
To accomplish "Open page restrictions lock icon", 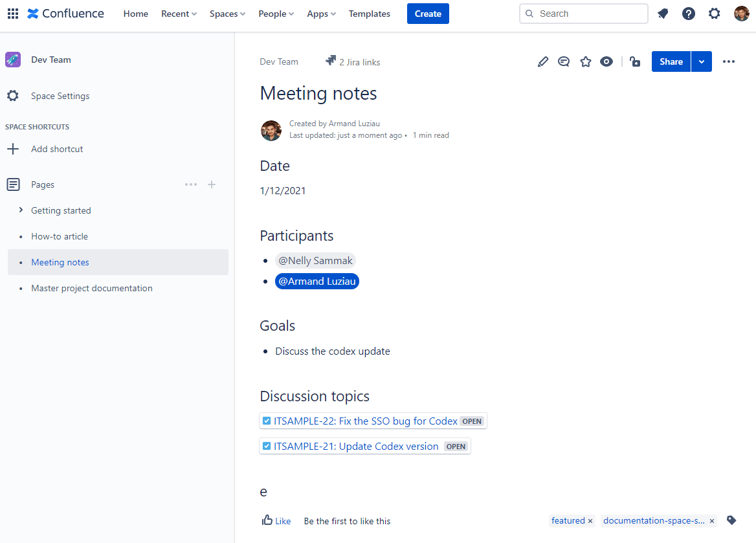I will 635,61.
